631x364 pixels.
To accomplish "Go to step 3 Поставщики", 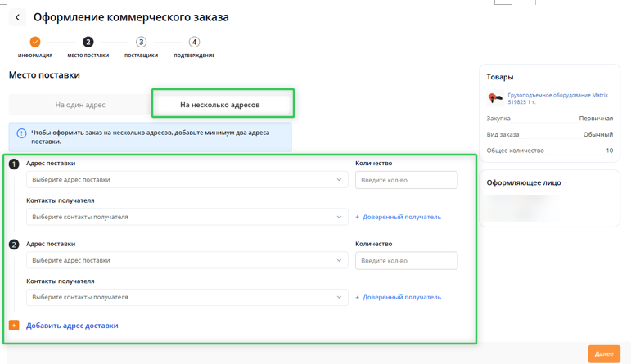I will 141,42.
